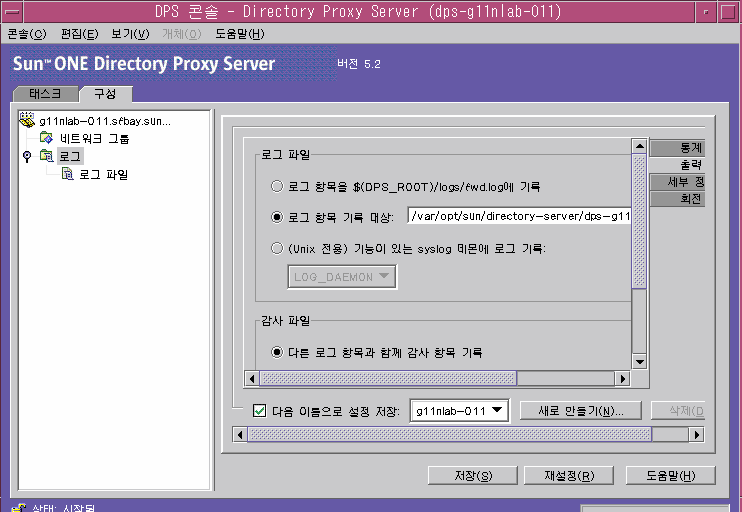Click the 로그 파일 document icon

pos(68,174)
